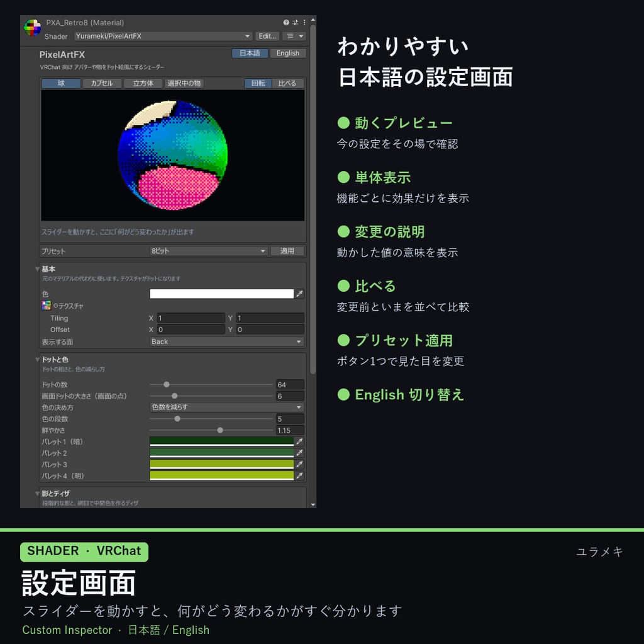Open the shader list options button
Viewport: 644px width, 644px height.
coord(294,36)
